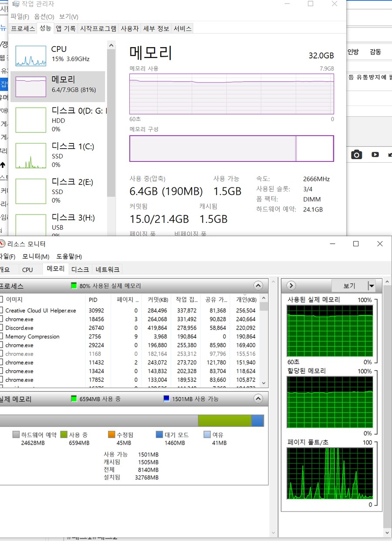Switch to the 디스크 tab in Resource Monitor
The width and height of the screenshot is (392, 541).
tap(80, 269)
